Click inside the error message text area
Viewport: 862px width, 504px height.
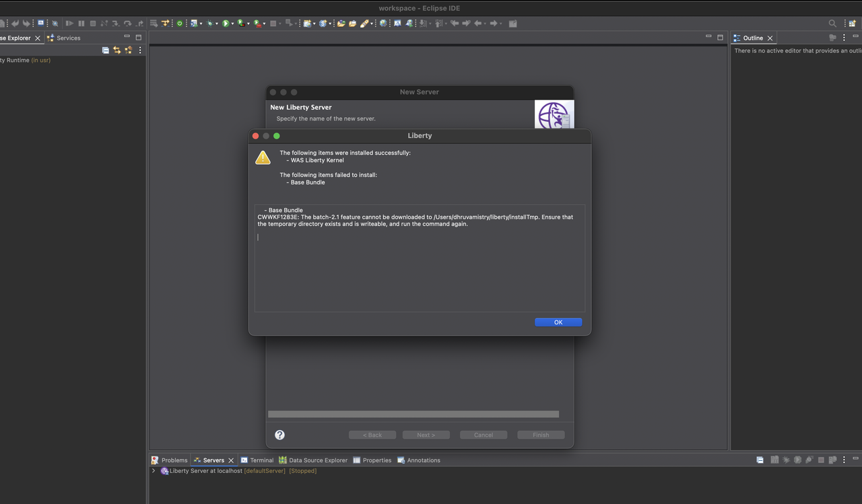tap(420, 258)
